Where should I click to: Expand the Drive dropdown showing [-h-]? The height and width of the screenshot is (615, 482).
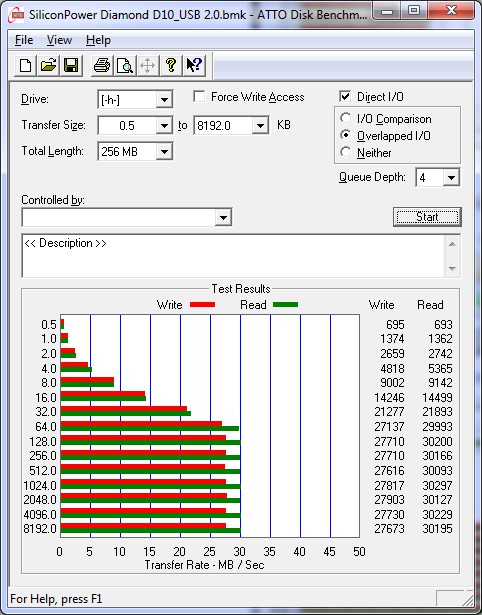[164, 100]
